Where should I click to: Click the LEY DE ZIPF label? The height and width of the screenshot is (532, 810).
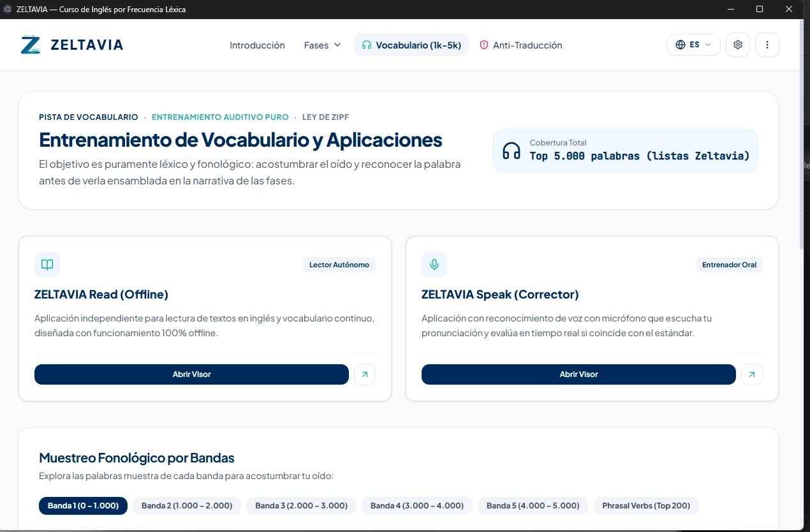click(326, 117)
